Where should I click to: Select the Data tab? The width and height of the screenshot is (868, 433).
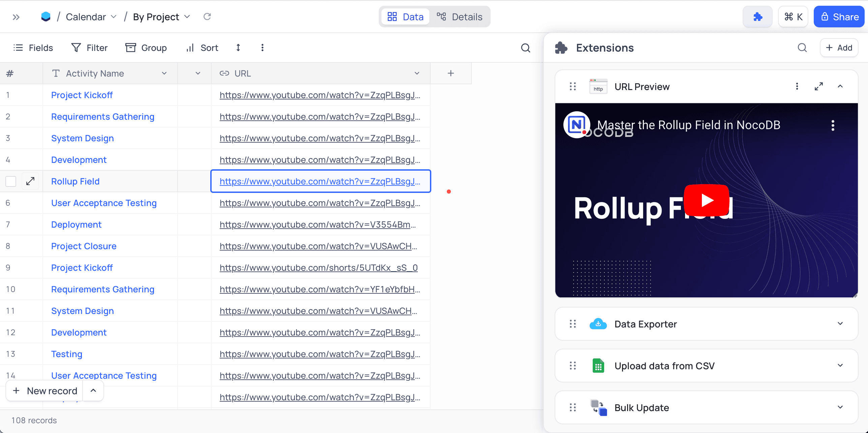[405, 16]
